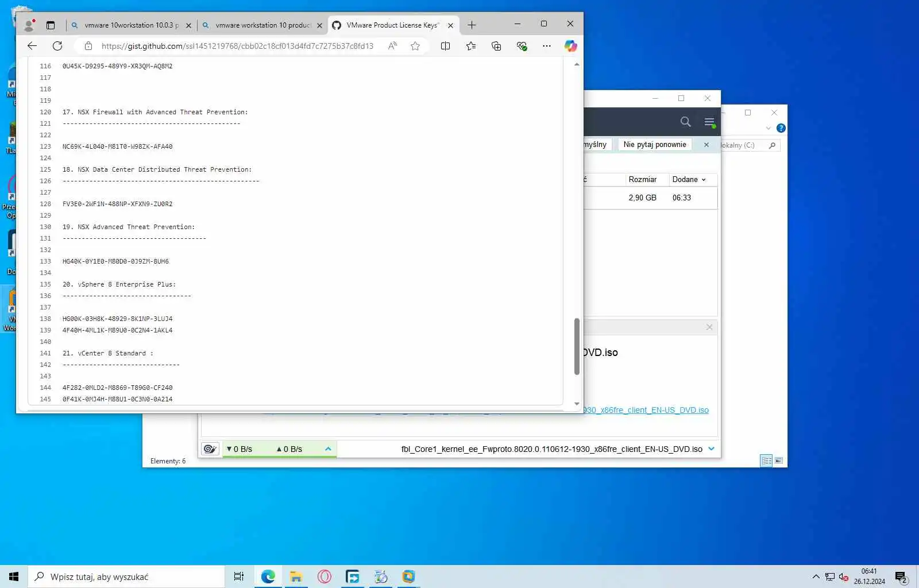Screen dimensions: 919x588
Task: Open Edge tab actions menu
Action: coord(51,25)
